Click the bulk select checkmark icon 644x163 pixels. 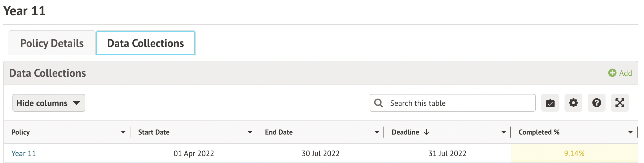(x=550, y=103)
